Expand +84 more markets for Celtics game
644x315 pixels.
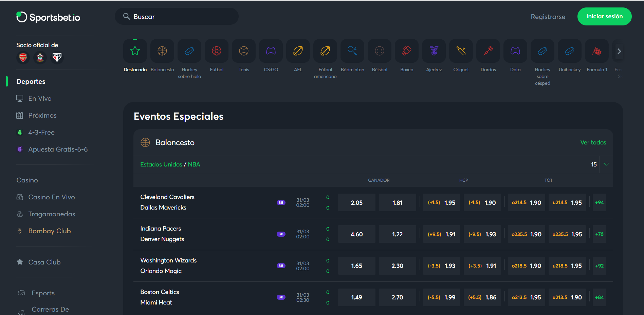(x=599, y=297)
